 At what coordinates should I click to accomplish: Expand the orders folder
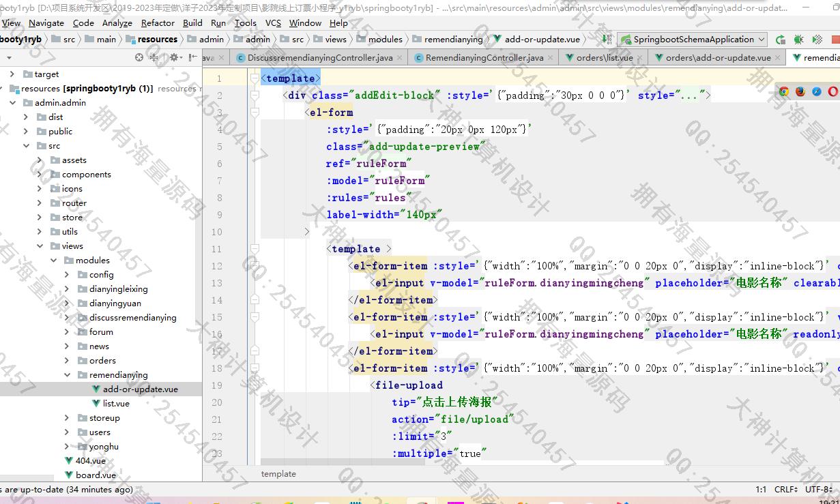(x=67, y=360)
